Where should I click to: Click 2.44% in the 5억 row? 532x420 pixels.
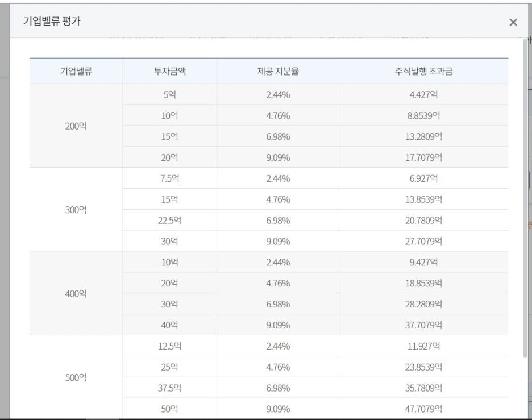278,94
